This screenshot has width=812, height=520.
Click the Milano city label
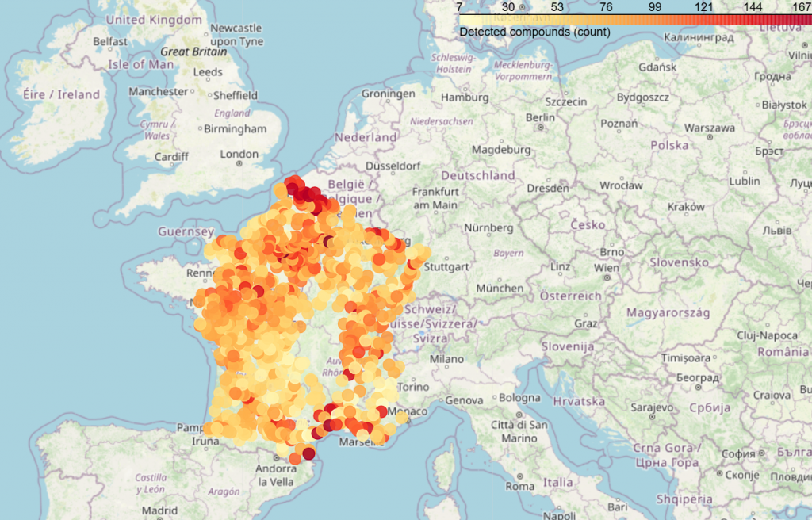tap(446, 359)
